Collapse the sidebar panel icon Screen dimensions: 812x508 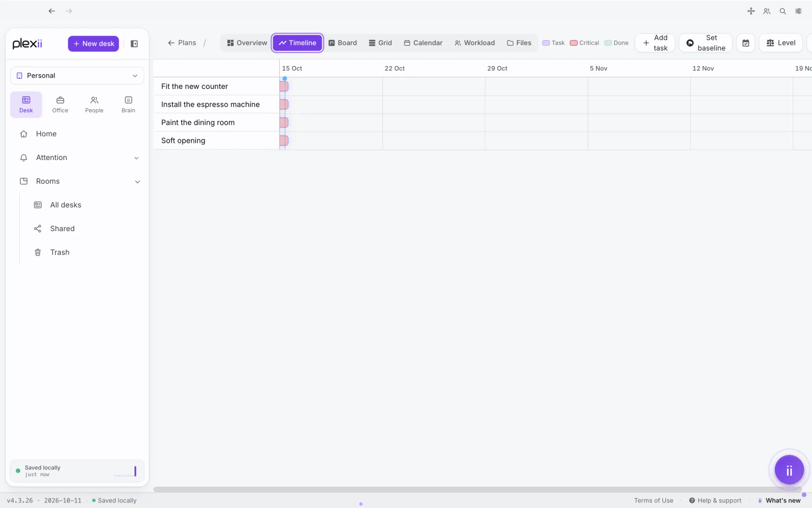(x=134, y=44)
